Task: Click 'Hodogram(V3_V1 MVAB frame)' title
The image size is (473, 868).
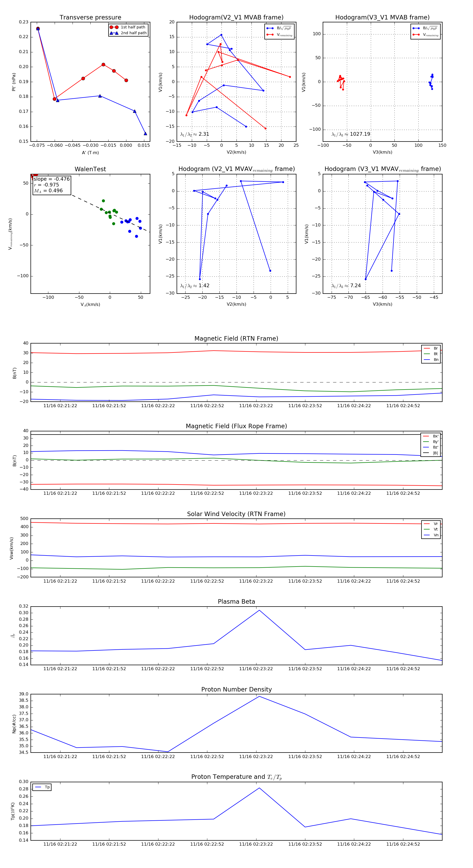Action: tap(382, 17)
